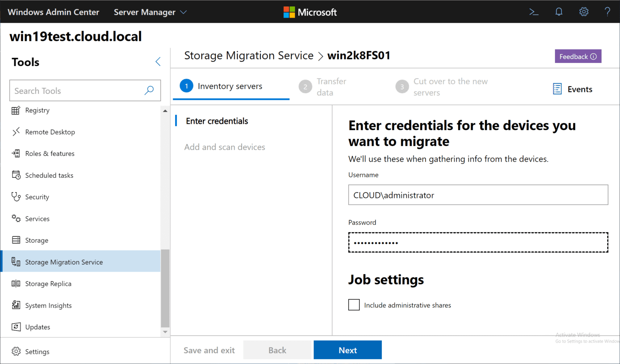Open the Scheduled tasks tool
The image size is (620, 364).
49,175
